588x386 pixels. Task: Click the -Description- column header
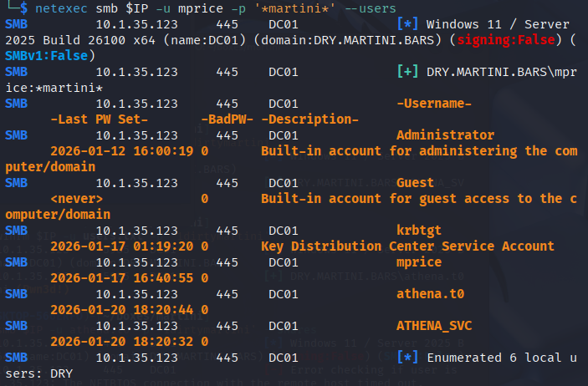(309, 119)
